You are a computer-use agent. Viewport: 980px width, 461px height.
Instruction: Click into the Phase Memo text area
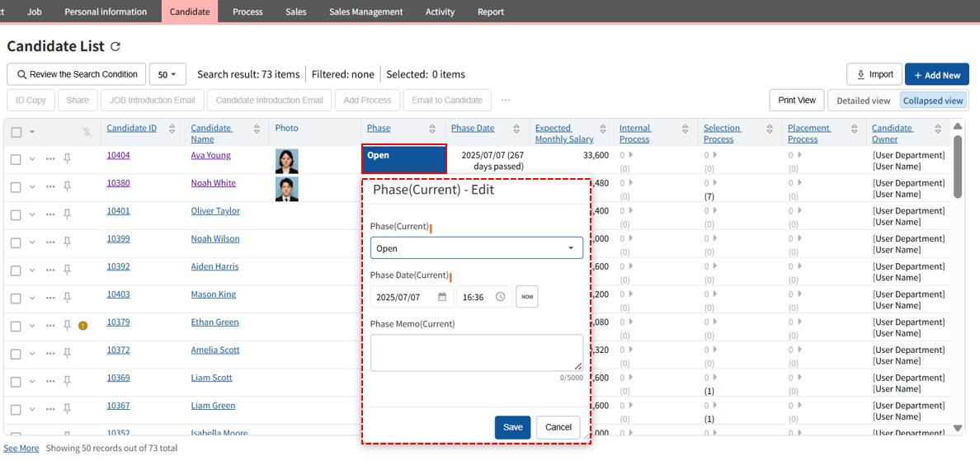[x=476, y=352]
